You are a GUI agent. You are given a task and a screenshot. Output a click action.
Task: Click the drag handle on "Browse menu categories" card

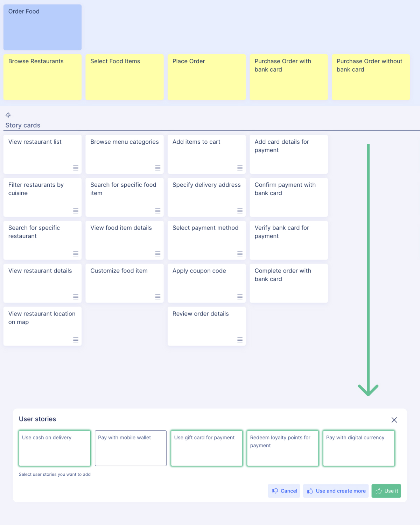[158, 168]
